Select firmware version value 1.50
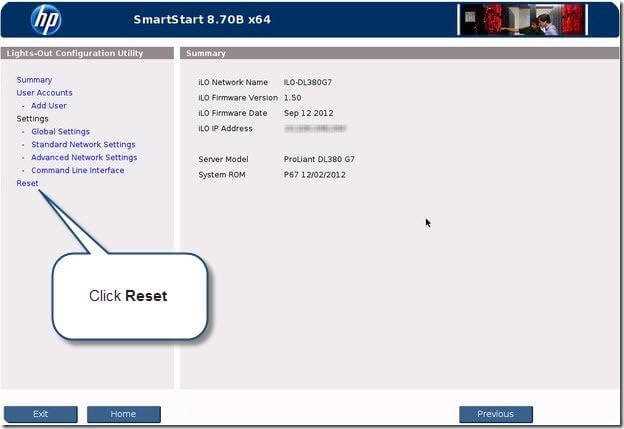624x429 pixels. click(x=292, y=98)
